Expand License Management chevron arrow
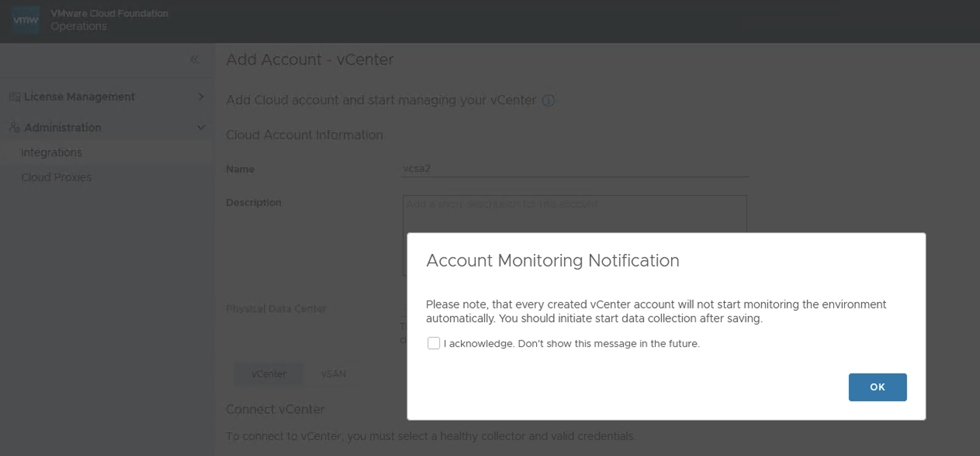The width and height of the screenshot is (980, 456). click(201, 97)
